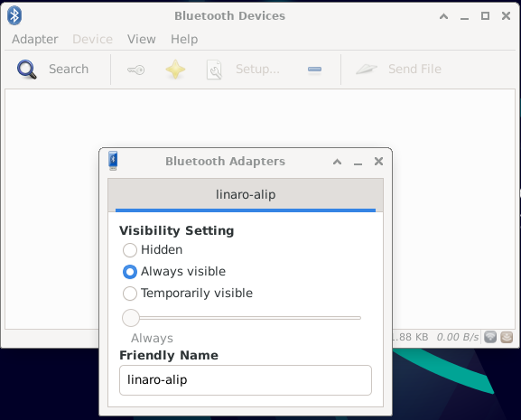The width and height of the screenshot is (521, 420).
Task: Click the Friendly Name text field
Action: (246, 380)
